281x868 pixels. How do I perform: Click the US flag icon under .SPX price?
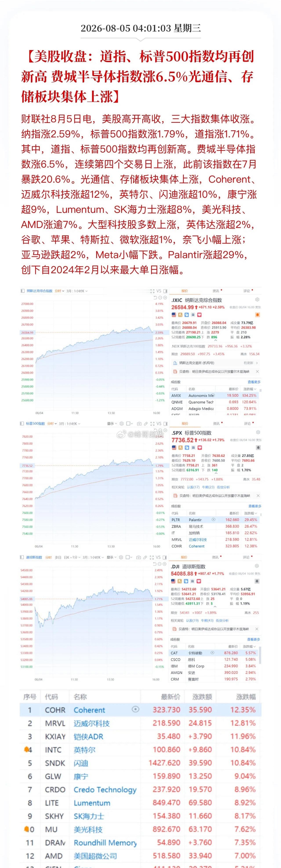tap(174, 447)
